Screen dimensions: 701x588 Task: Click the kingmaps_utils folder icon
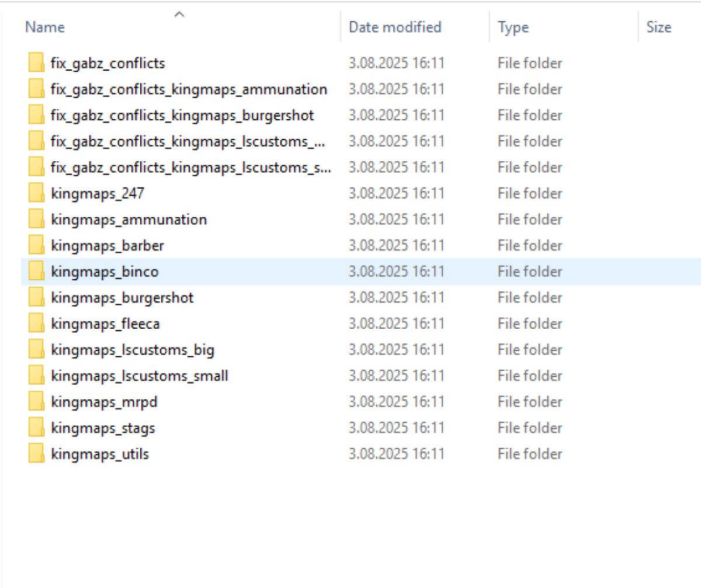[x=36, y=454]
